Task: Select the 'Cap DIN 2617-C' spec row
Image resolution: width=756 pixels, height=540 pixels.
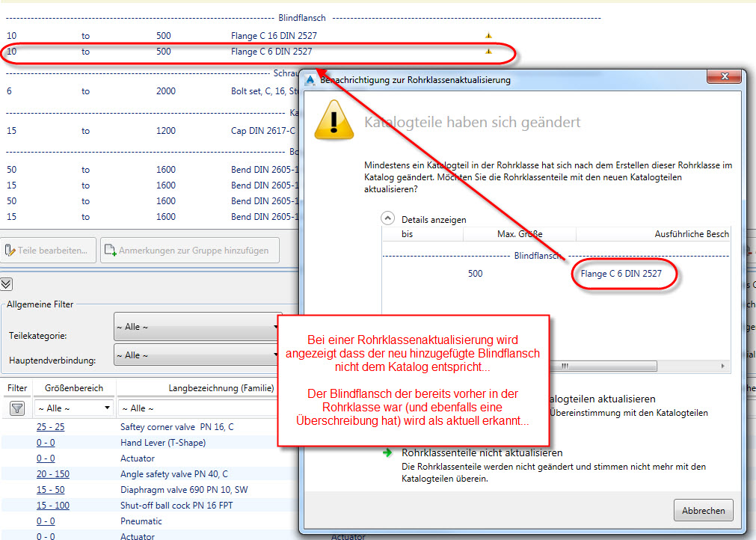Action: coord(263,131)
